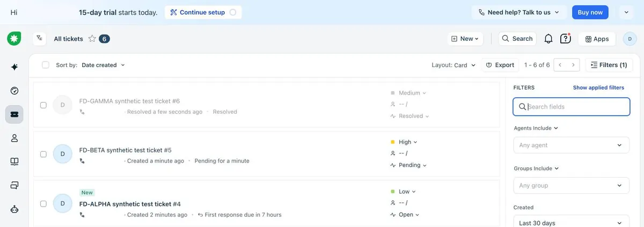Open dashboard gauge sidebar icon
This screenshot has height=227, width=644.
pos(14,91)
